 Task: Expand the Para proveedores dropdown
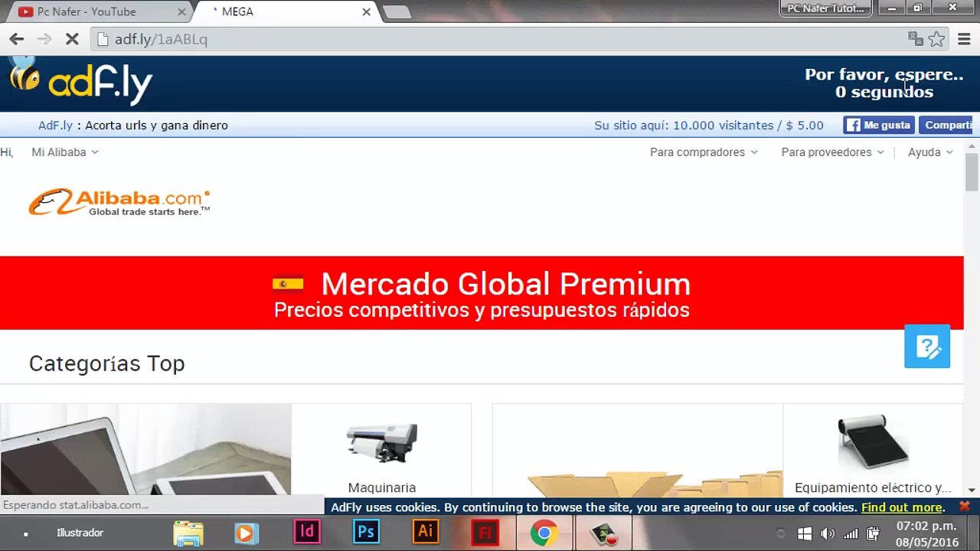click(832, 152)
